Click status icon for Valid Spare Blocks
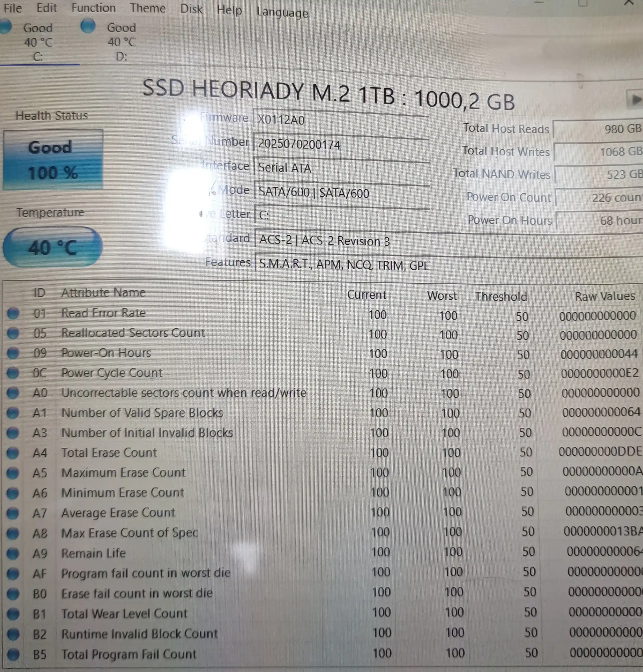 [13, 413]
